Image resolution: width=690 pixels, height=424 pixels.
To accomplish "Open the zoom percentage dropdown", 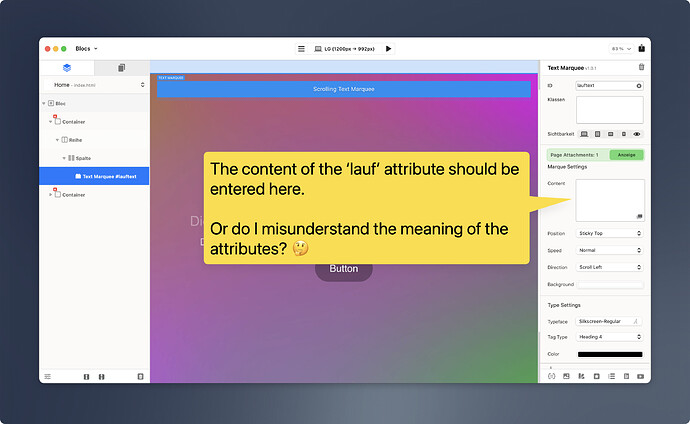I will pos(623,48).
